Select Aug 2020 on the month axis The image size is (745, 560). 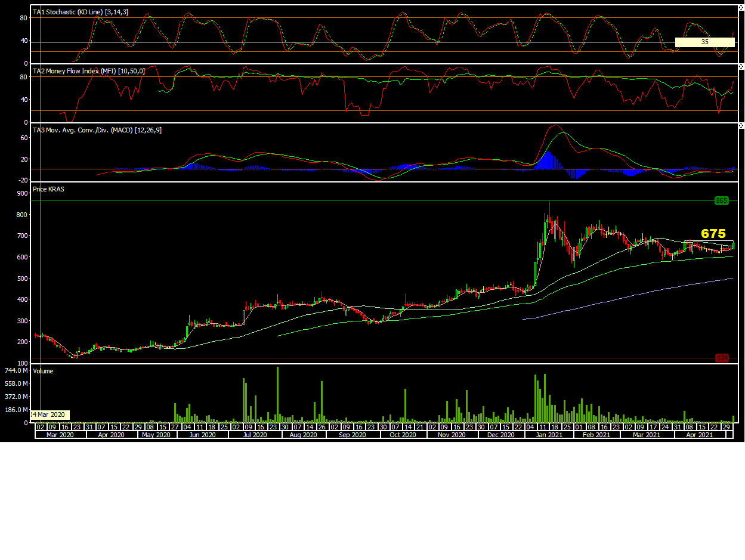tap(304, 435)
